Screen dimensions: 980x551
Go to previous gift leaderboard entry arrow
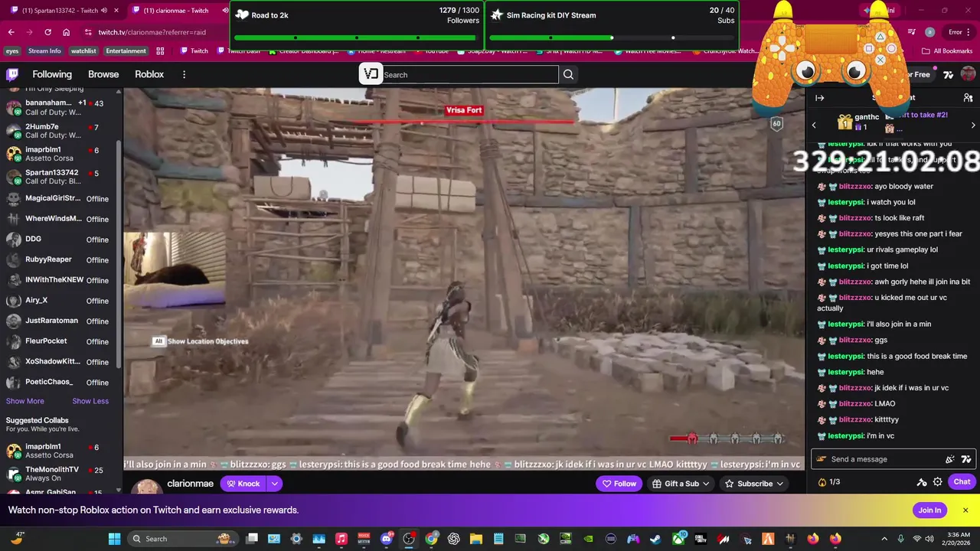814,125
